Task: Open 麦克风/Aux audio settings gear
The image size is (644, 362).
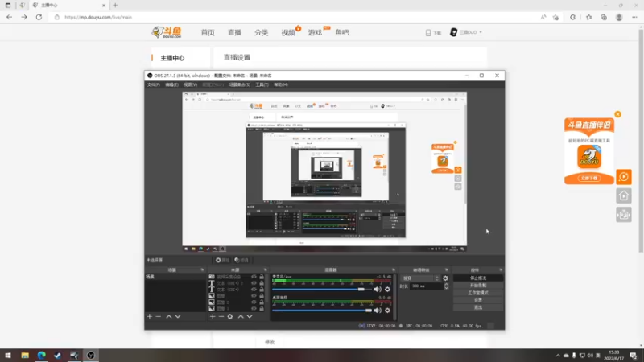Action: coord(387,290)
